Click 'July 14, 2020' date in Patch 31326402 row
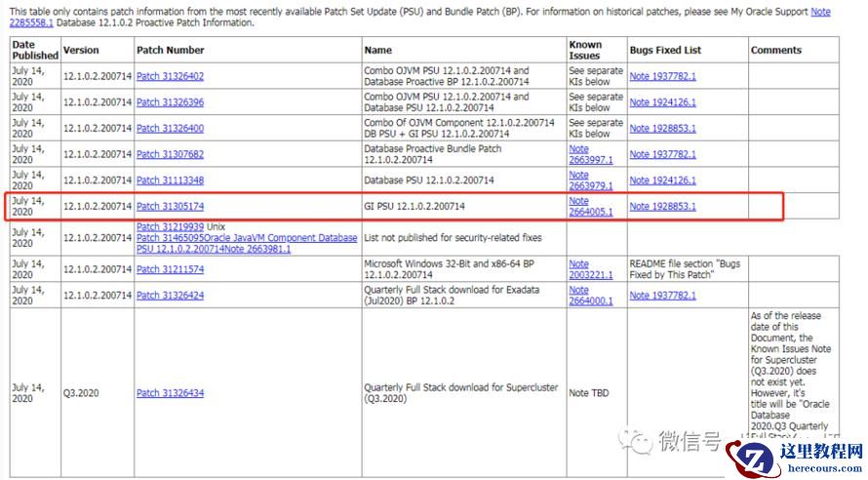Screen dimensions: 868x480 pyautogui.click(x=28, y=76)
